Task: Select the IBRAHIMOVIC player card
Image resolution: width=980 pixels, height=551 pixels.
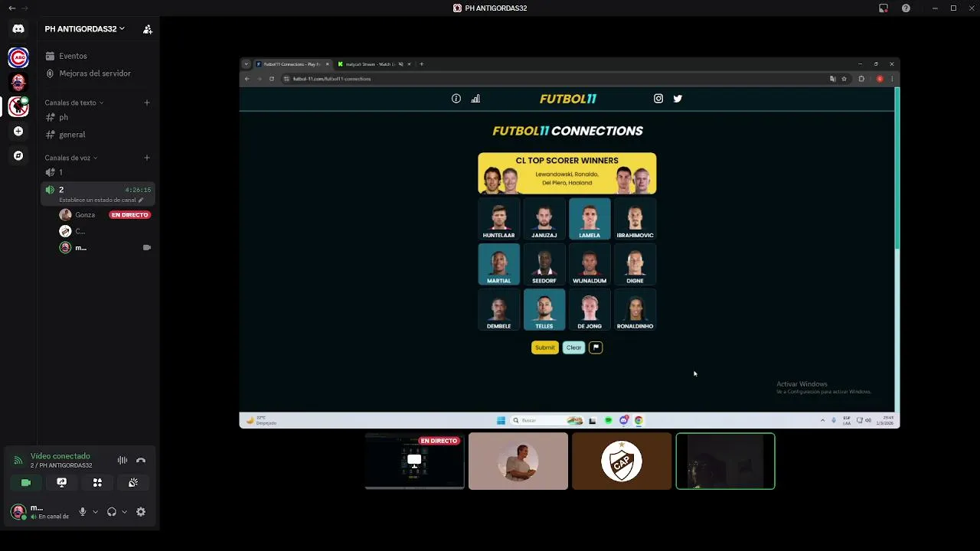Action: pos(635,219)
